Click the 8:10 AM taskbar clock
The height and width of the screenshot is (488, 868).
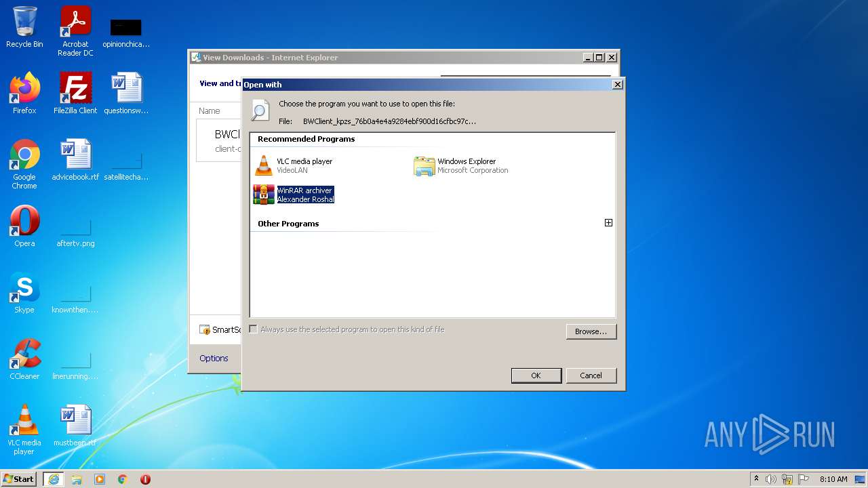pos(833,479)
